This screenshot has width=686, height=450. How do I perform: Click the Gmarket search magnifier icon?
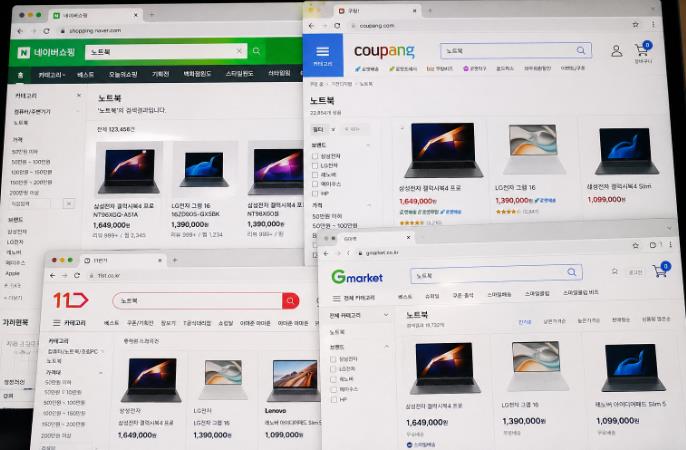pos(571,272)
